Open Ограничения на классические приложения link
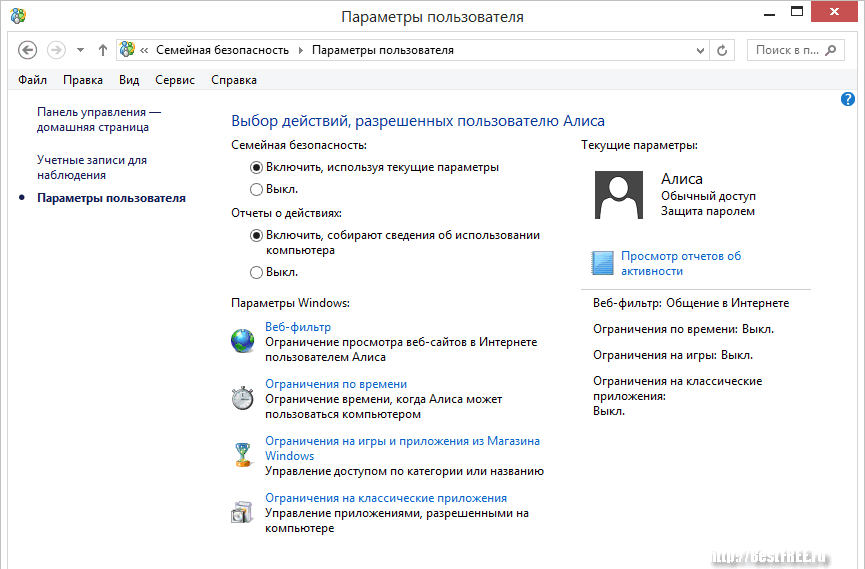The image size is (865, 569). (386, 498)
